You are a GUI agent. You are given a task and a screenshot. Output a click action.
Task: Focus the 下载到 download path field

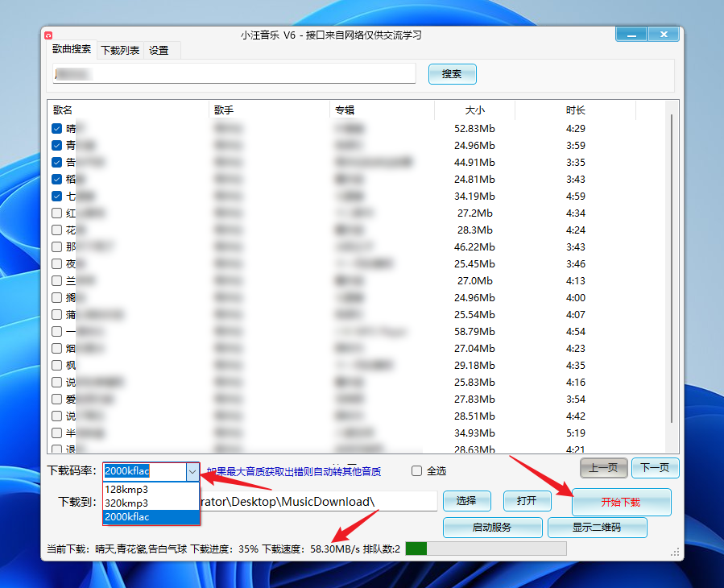point(319,502)
